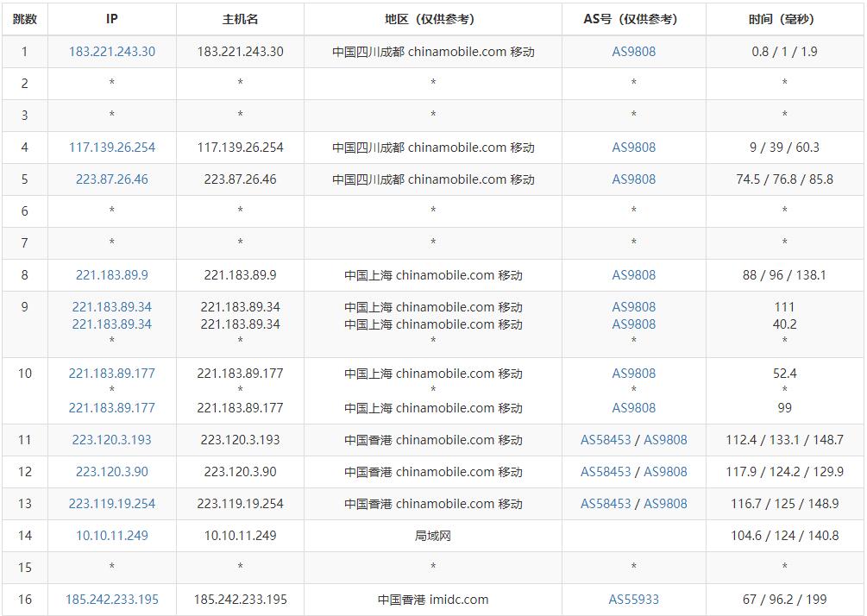The image size is (867, 616).
Task: Follow AS9808 link in hop 11 row
Action: pyautogui.click(x=665, y=440)
